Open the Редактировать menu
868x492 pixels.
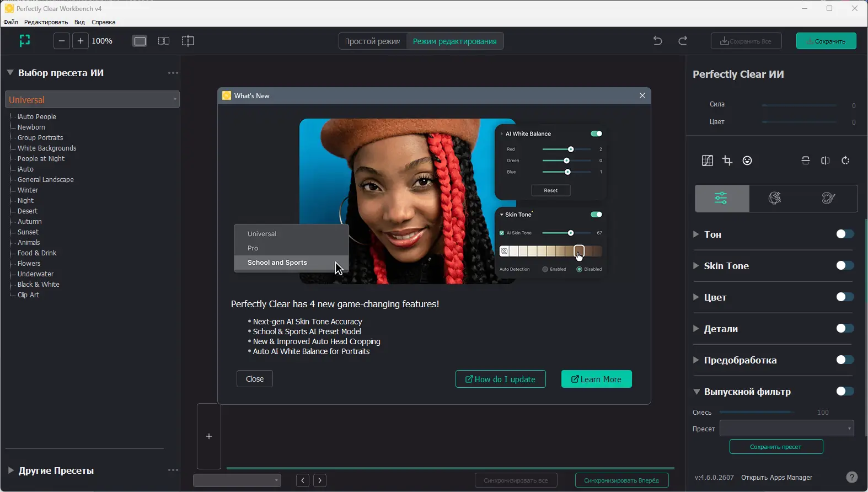pyautogui.click(x=46, y=22)
